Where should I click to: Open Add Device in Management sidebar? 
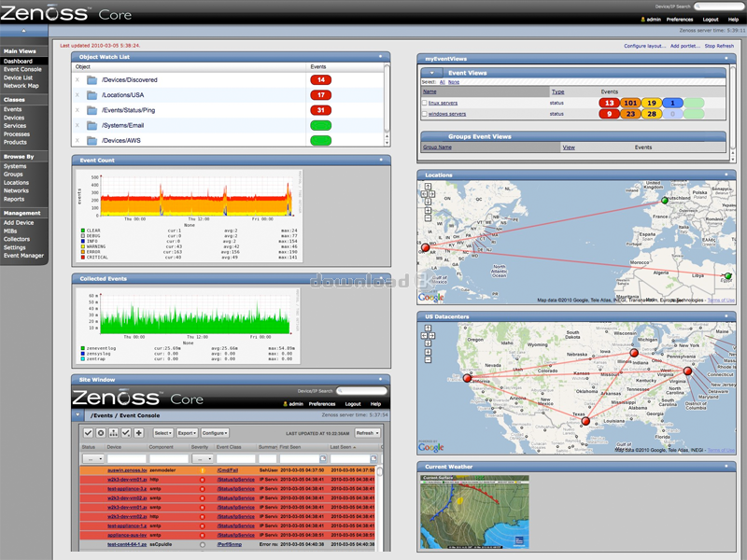pyautogui.click(x=19, y=222)
